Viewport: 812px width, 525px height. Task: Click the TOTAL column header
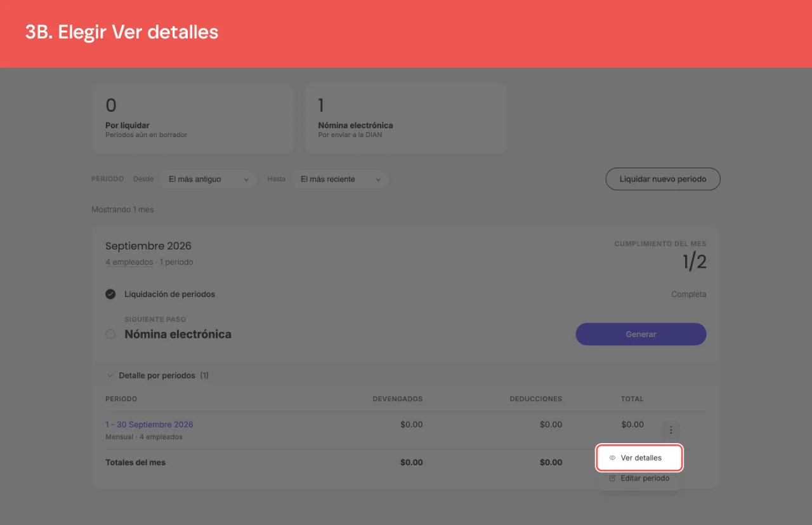click(632, 399)
